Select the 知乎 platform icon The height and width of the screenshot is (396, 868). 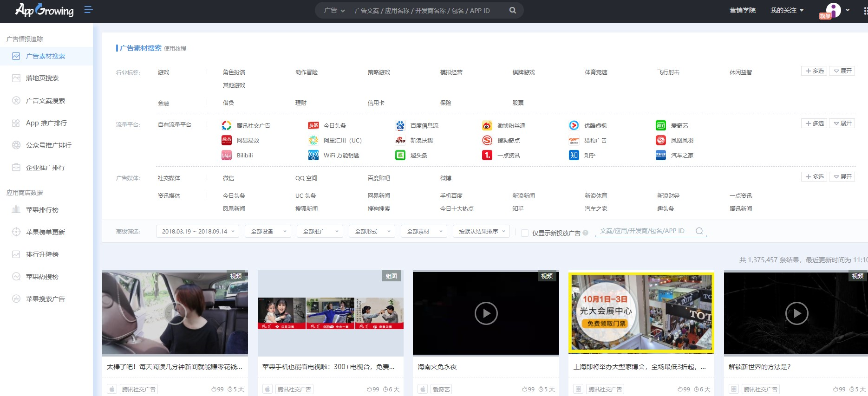pos(574,155)
